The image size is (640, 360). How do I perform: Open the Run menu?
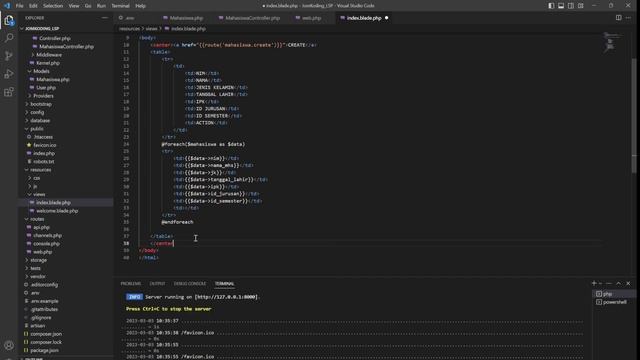click(101, 6)
